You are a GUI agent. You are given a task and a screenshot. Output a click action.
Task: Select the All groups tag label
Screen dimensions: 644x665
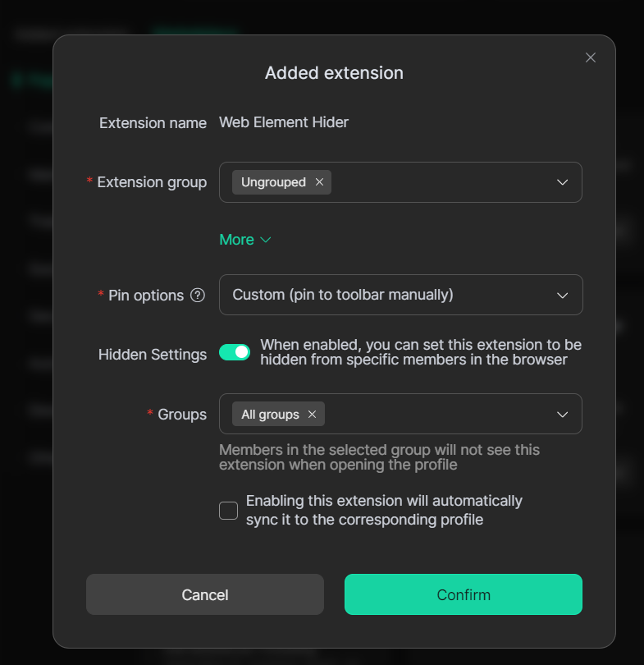tap(270, 415)
